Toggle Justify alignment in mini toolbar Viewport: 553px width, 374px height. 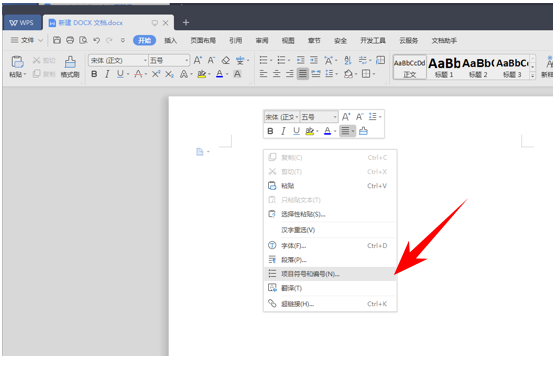[345, 131]
